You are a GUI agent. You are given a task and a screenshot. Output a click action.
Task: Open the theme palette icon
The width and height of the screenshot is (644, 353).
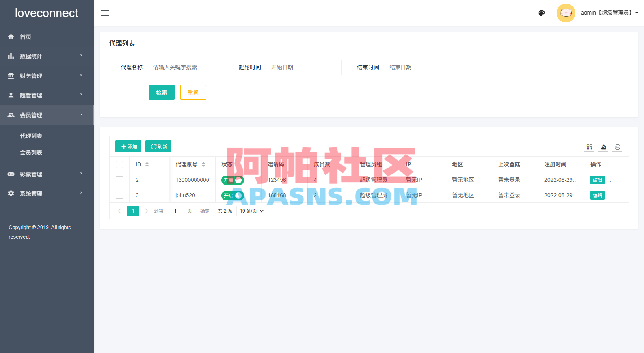click(542, 13)
